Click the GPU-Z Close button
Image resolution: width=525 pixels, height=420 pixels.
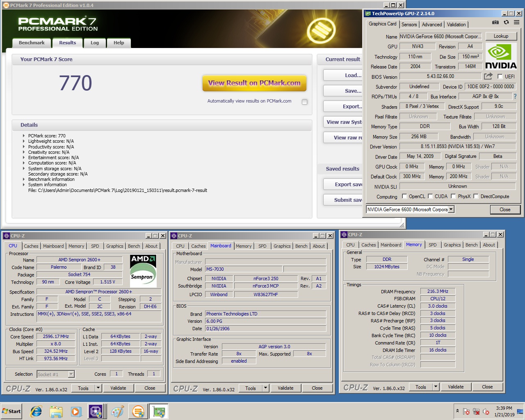pyautogui.click(x=505, y=210)
